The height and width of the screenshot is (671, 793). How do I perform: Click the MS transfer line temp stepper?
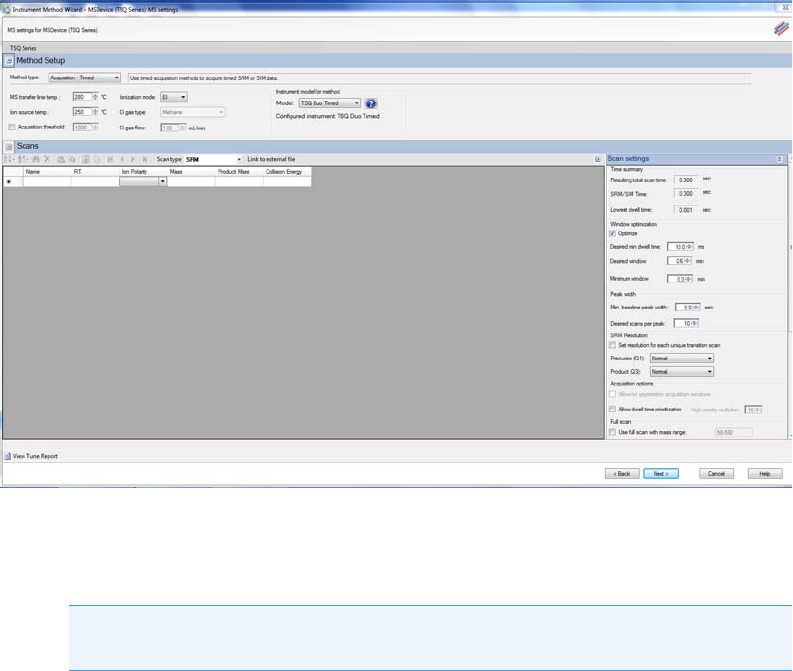[x=95, y=97]
